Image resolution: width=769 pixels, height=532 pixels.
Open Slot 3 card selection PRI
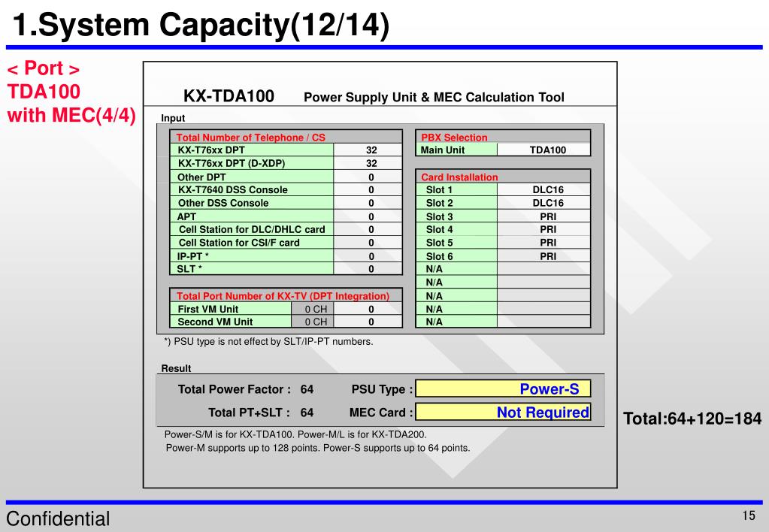(544, 216)
